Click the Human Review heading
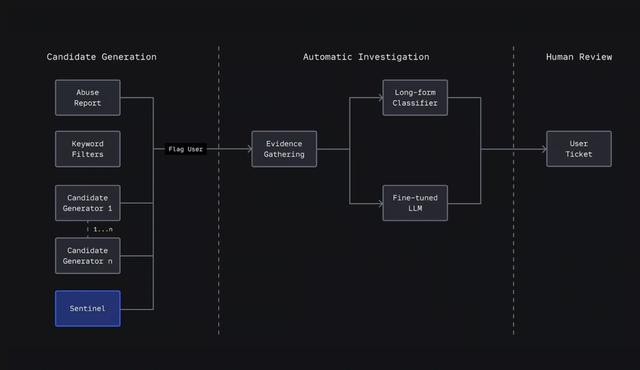Viewport: 640px width, 370px height. point(579,57)
